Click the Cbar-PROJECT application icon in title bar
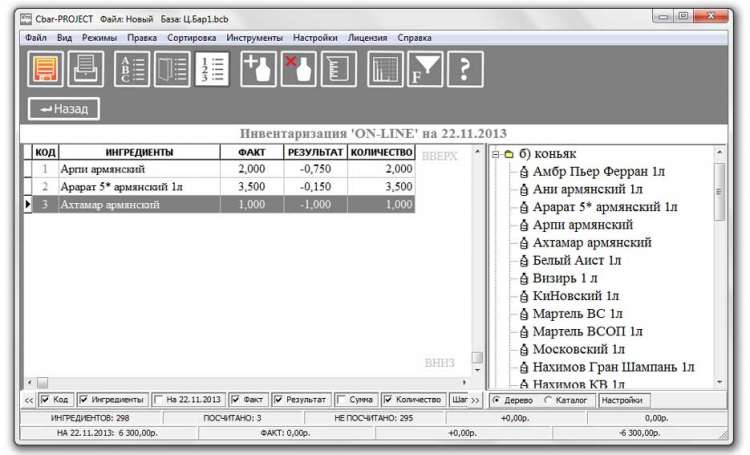 coord(26,19)
